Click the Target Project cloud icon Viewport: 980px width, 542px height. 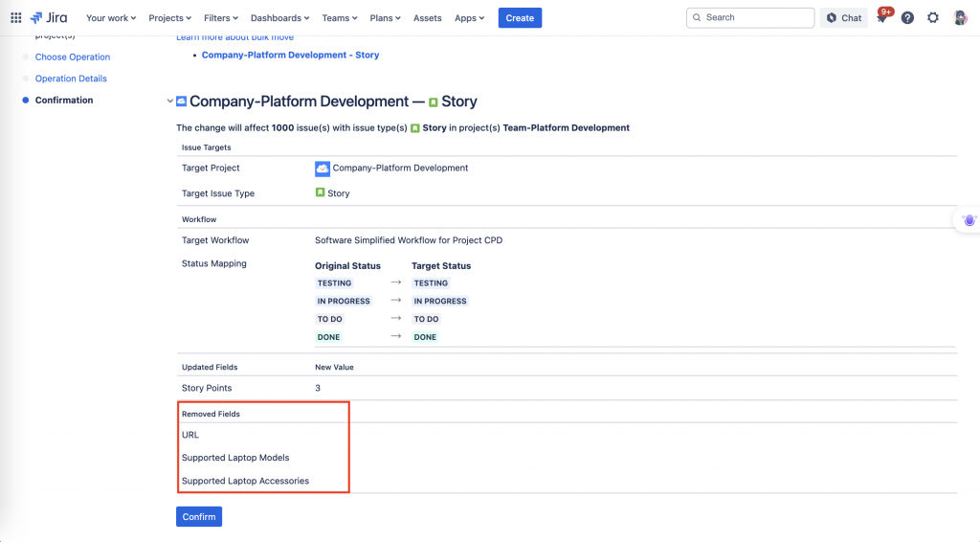click(323, 169)
